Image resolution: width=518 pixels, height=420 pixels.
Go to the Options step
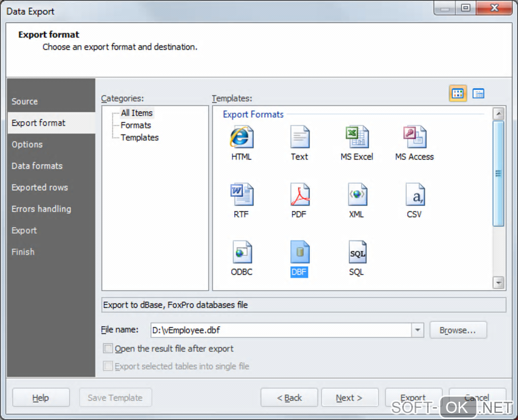click(51, 144)
